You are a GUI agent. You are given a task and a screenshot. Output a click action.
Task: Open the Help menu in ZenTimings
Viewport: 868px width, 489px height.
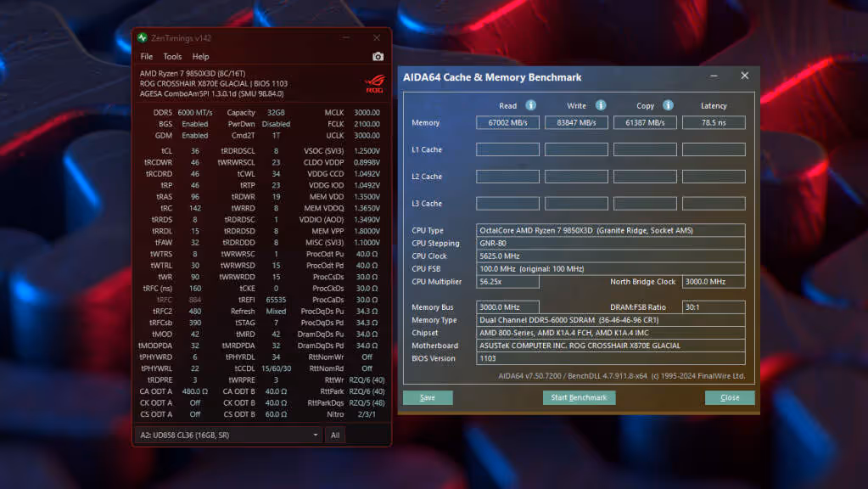pyautogui.click(x=200, y=57)
